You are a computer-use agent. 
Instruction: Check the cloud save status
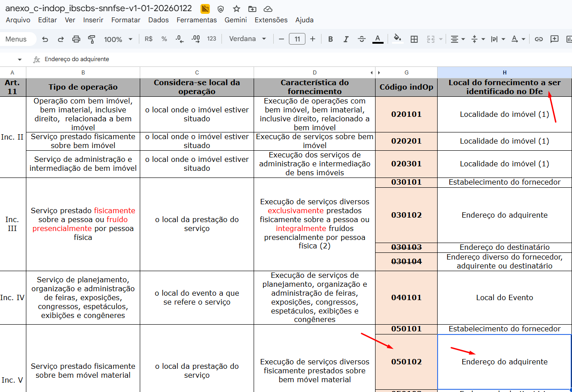click(268, 9)
